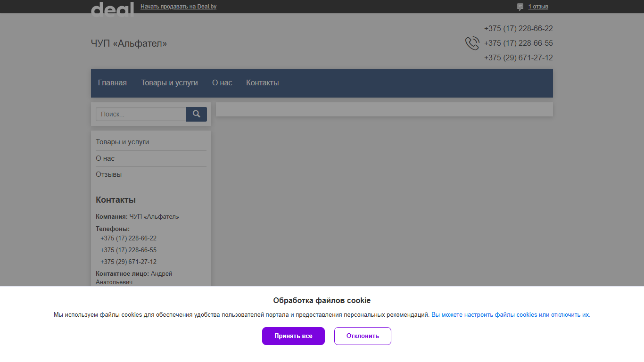Open Контакты in the navigation bar

pos(263,83)
